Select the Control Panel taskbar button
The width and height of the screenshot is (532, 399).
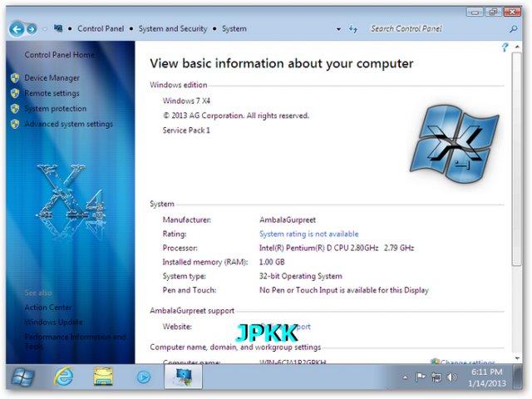(x=183, y=377)
